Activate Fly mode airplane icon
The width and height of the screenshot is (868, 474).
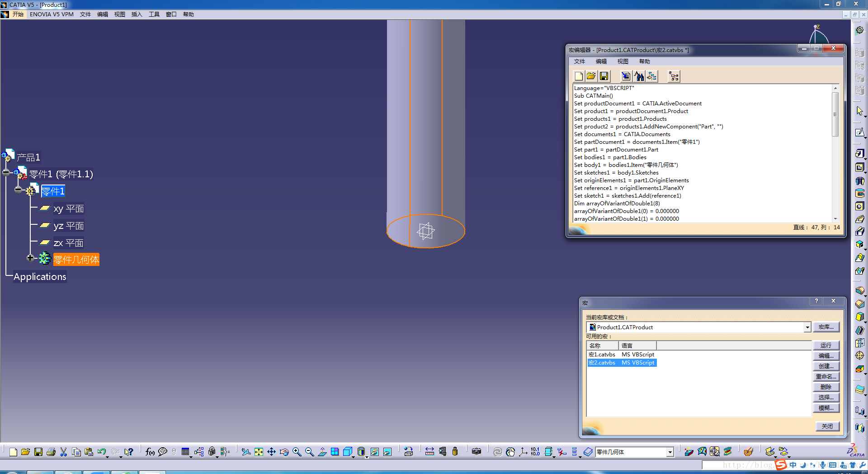click(246, 452)
